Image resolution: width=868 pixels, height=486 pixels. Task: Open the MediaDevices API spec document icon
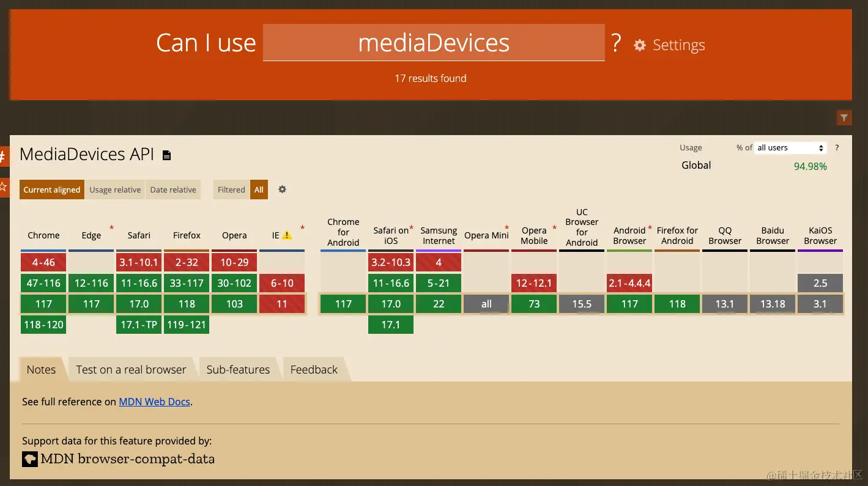click(x=166, y=155)
